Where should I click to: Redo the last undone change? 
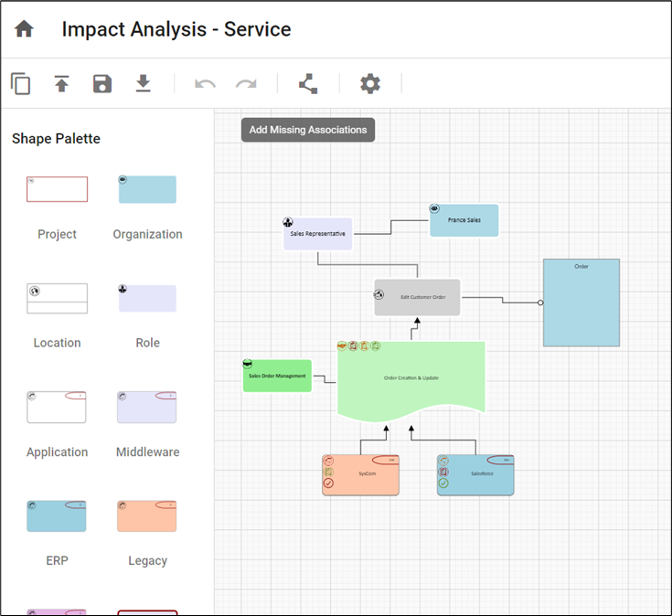pos(246,84)
